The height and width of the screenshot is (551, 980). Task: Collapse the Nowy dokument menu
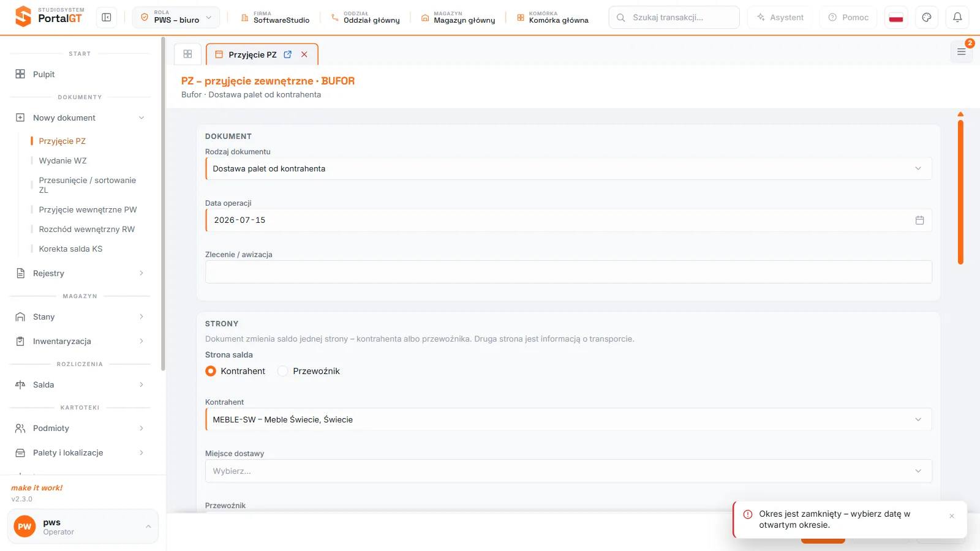coord(80,118)
